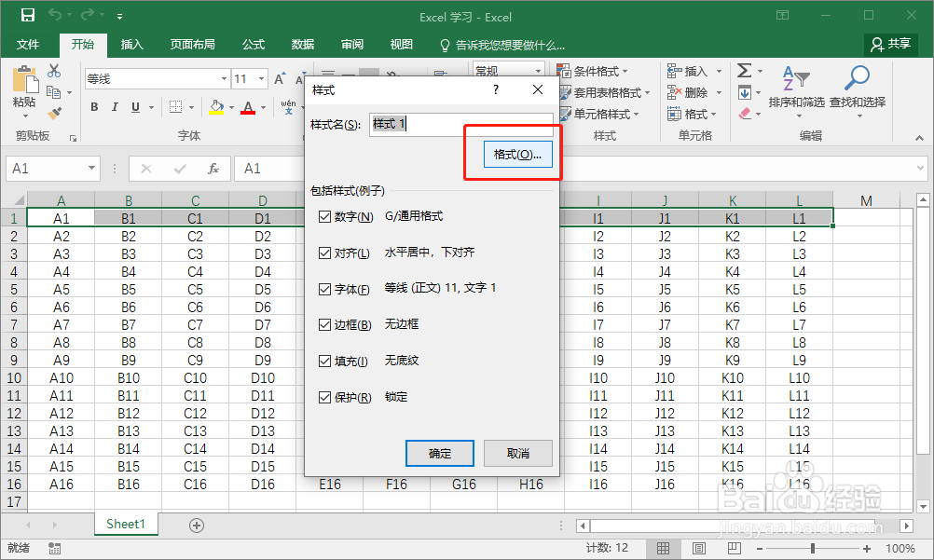This screenshot has width=934, height=560.
Task: Select the Sheet1 tab
Action: click(126, 525)
